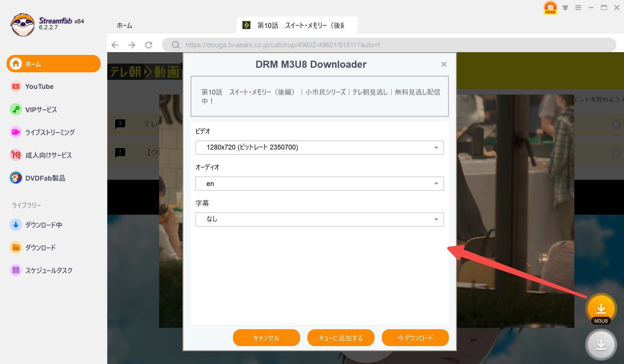Image resolution: width=624 pixels, height=364 pixels.
Task: Click the adult services icon
Action: tap(16, 155)
